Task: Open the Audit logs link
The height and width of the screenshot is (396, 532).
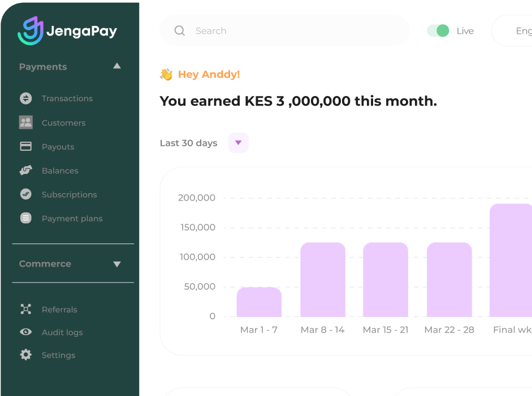Action: tap(62, 332)
